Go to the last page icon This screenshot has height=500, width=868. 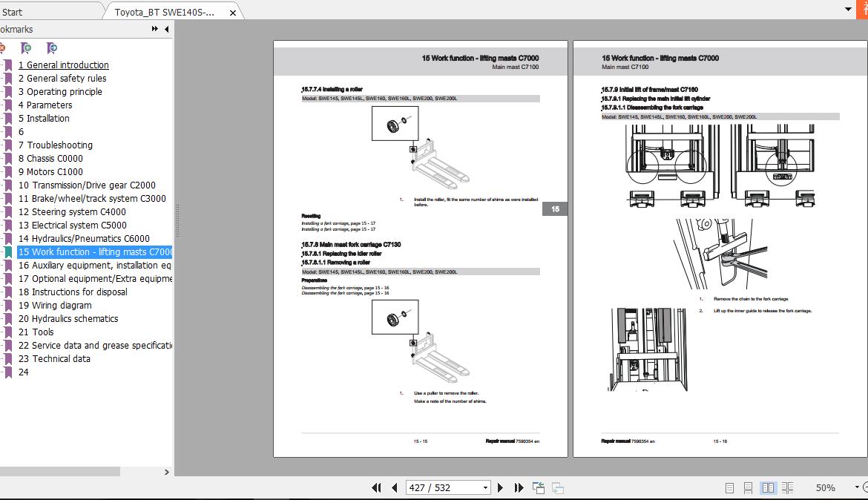(x=518, y=487)
